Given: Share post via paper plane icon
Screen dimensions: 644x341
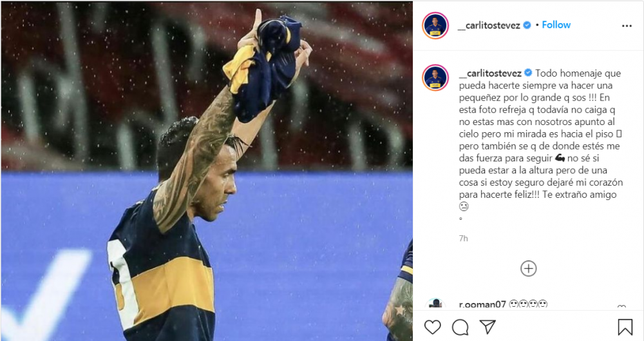Looking at the screenshot, I should [488, 327].
